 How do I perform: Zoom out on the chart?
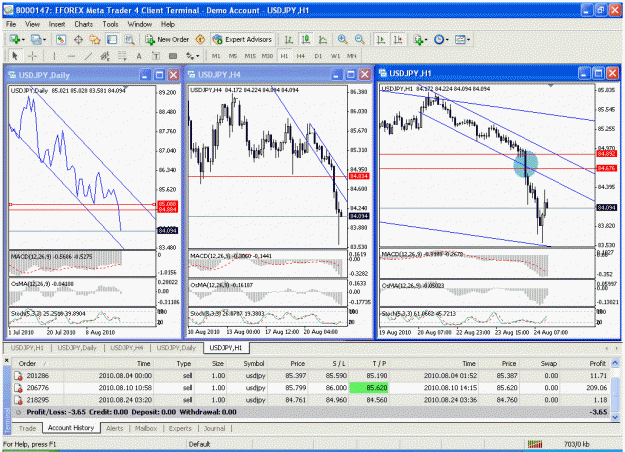(360, 39)
